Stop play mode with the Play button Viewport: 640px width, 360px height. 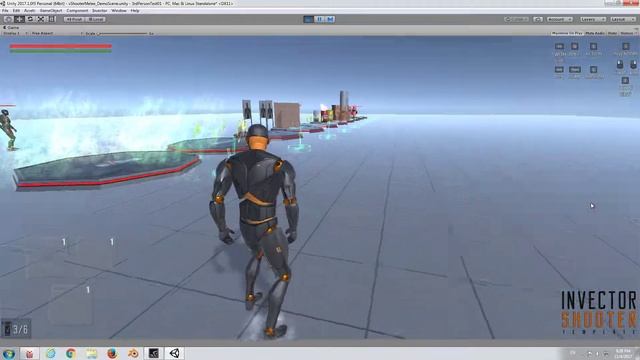309,19
